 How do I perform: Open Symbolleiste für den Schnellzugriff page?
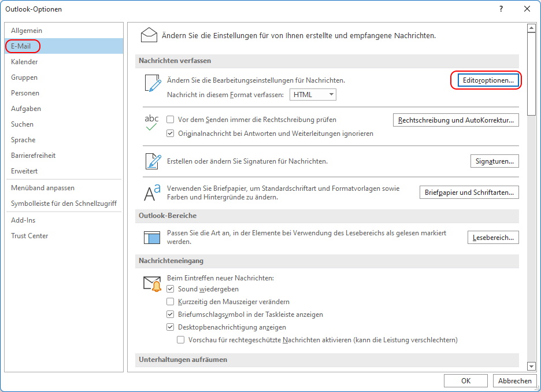[x=64, y=204]
